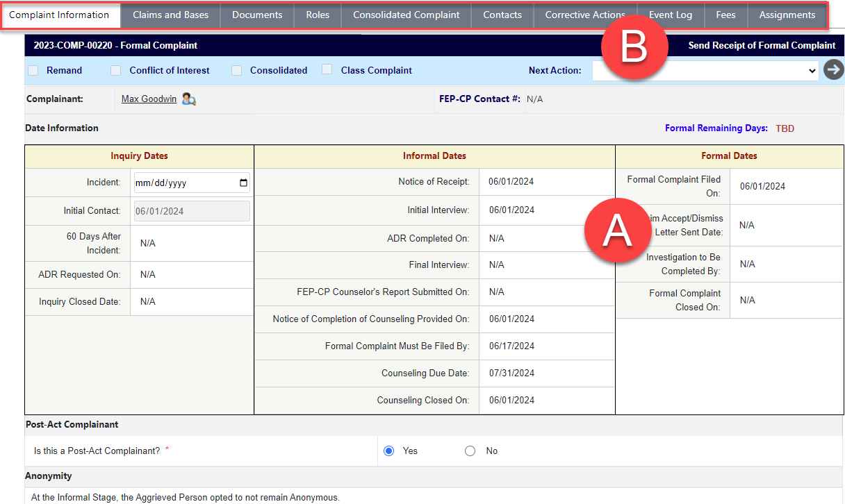This screenshot has width=845, height=504.
Task: Select Yes for Post-Act Complainant
Action: [388, 451]
